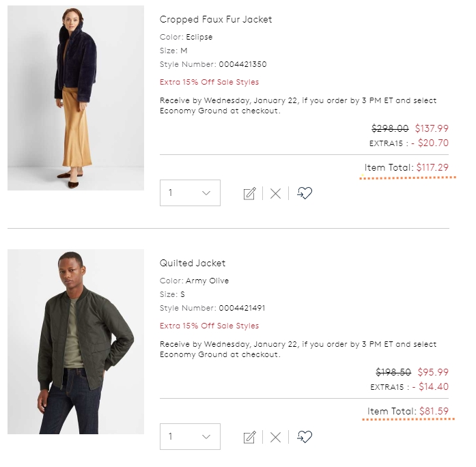476x467 pixels.
Task: Open quantity dropdown for Quilted Jacket
Action: pyautogui.click(x=190, y=437)
